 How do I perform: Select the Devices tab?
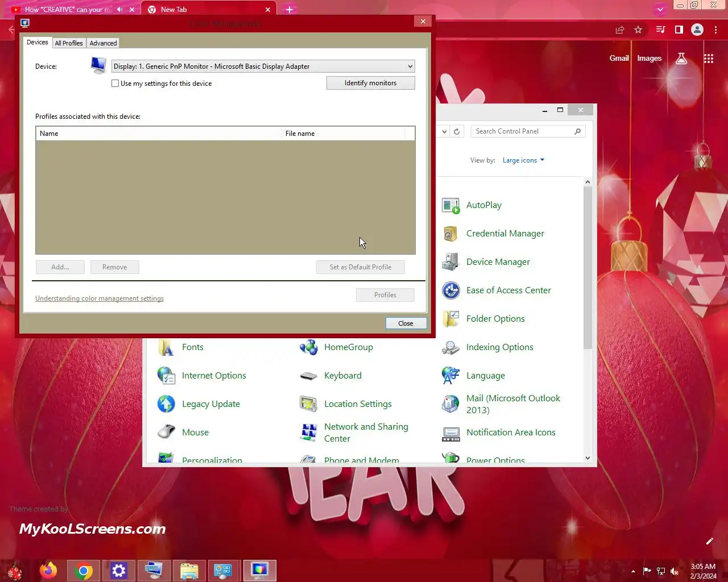click(38, 42)
